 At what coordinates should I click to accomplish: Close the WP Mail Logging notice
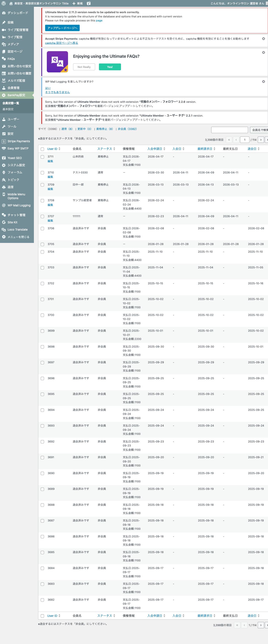(x=263, y=82)
